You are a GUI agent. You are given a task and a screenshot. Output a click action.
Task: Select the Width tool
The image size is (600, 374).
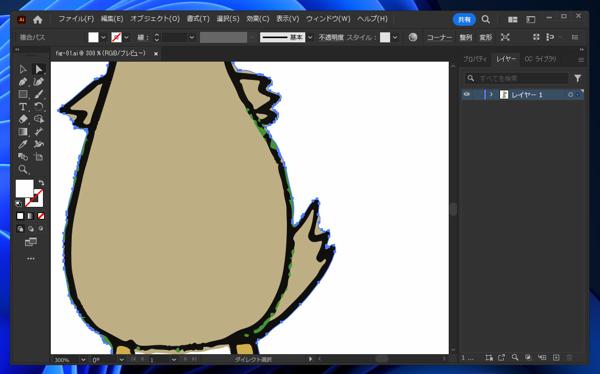pyautogui.click(x=39, y=132)
